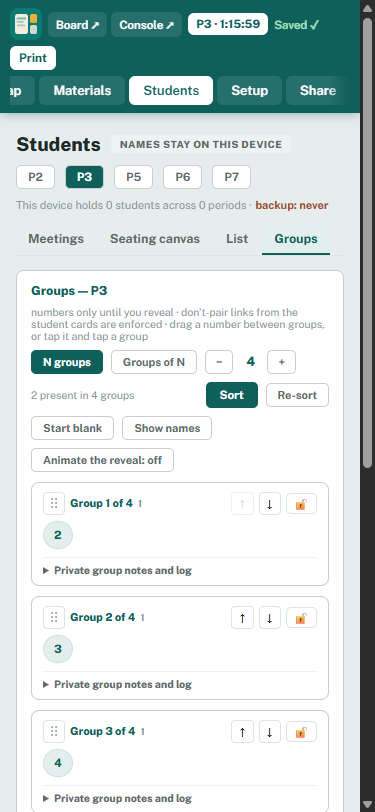Move Group 1 of 4 down
Image resolution: width=375 pixels, height=812 pixels.
pyautogui.click(x=270, y=504)
